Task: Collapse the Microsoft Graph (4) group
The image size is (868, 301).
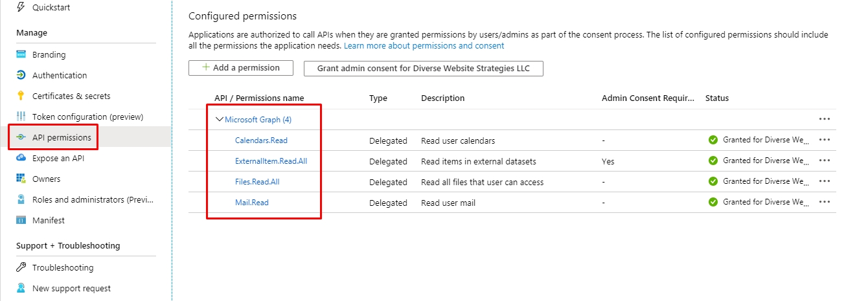Action: click(x=220, y=120)
